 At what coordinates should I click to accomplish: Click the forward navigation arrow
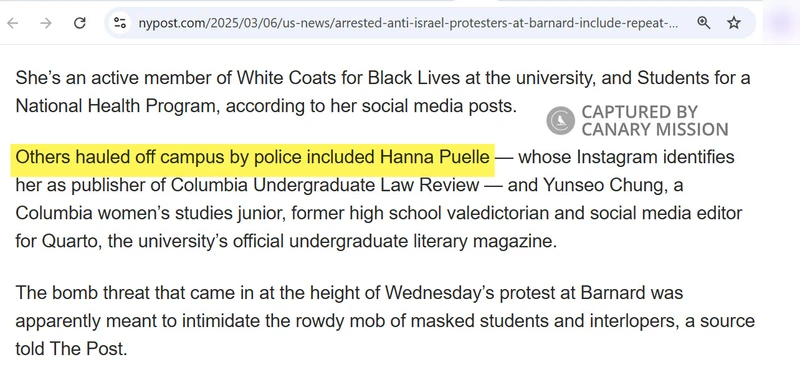click(x=46, y=23)
